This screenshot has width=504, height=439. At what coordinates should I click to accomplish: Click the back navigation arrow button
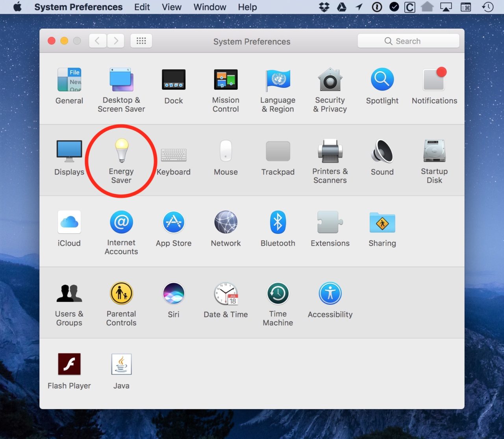[x=98, y=41]
